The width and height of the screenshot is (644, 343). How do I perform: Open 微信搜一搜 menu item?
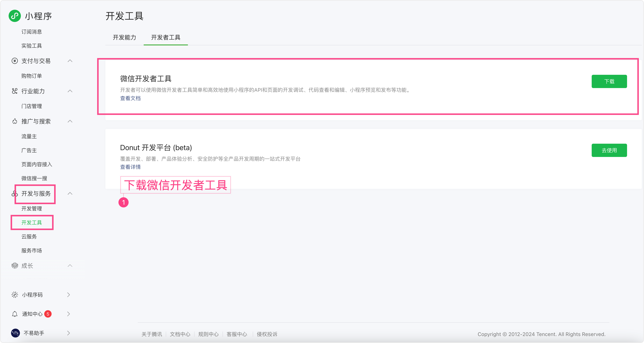pyautogui.click(x=34, y=178)
